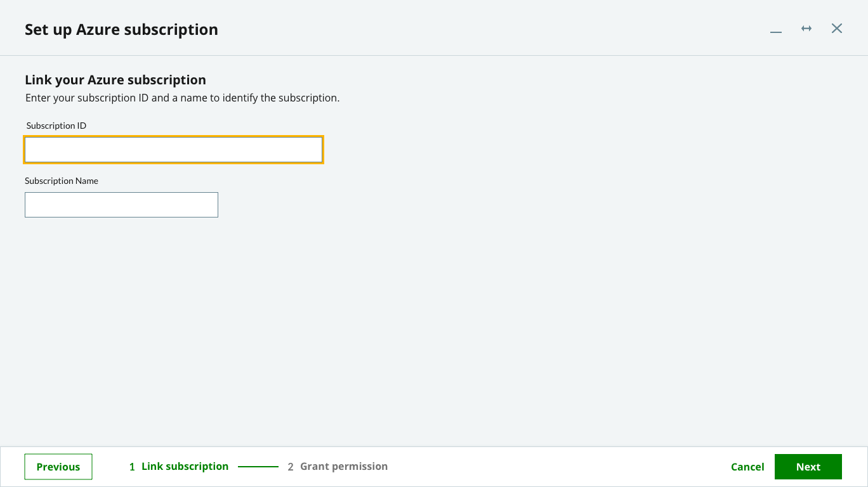Minimize the Azure subscription setup dialog
This screenshot has width=868, height=487.
click(775, 29)
